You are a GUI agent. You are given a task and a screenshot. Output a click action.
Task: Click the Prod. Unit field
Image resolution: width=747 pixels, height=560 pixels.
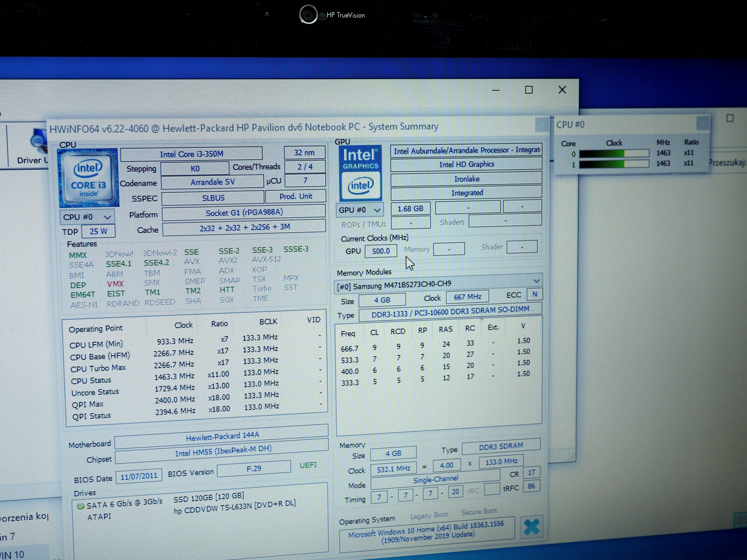click(x=296, y=197)
